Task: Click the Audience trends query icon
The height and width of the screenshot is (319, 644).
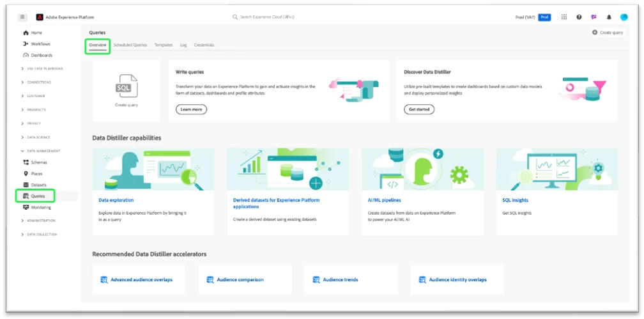Action: click(x=316, y=280)
